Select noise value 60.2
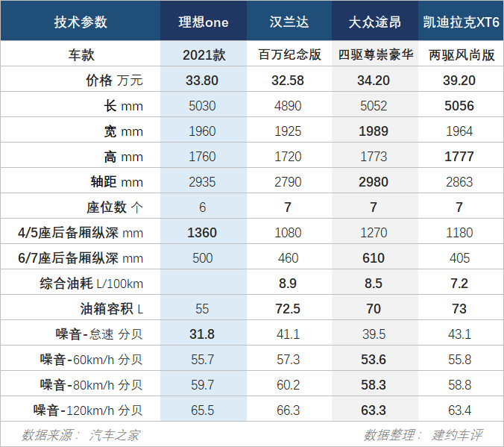 288,385
